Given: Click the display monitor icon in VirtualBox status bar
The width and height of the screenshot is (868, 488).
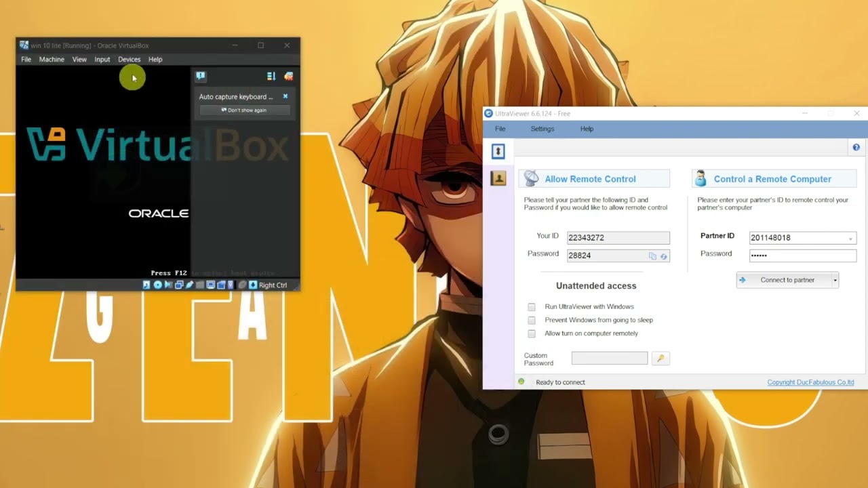Looking at the screenshot, I should click(x=211, y=285).
